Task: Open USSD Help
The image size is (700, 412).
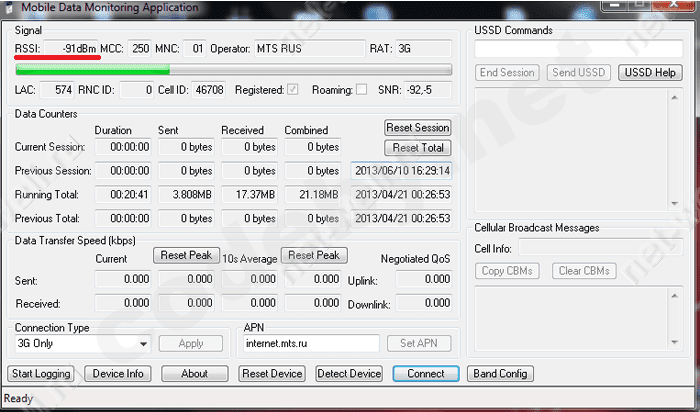Action: (650, 72)
